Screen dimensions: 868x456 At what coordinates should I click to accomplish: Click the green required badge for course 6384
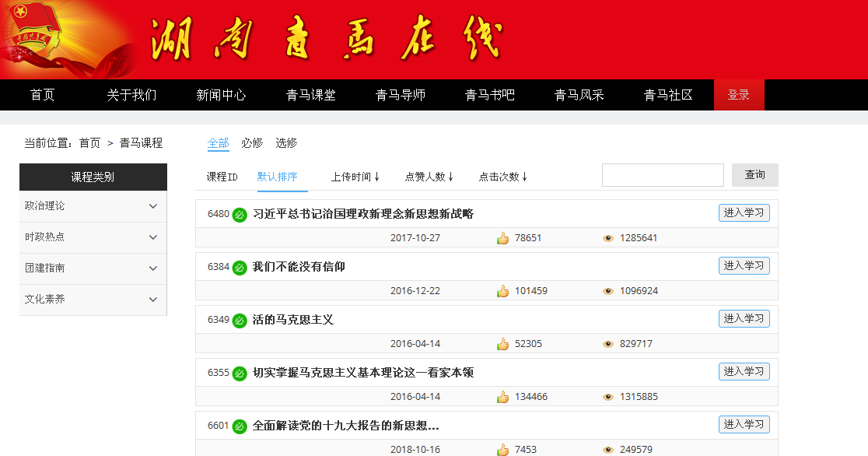(240, 268)
